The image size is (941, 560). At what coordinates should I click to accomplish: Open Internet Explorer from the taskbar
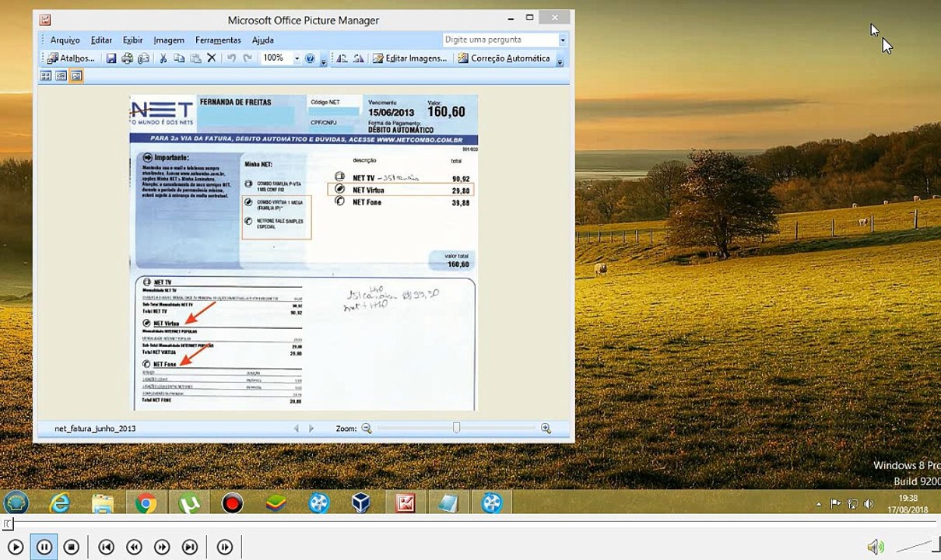coord(60,504)
